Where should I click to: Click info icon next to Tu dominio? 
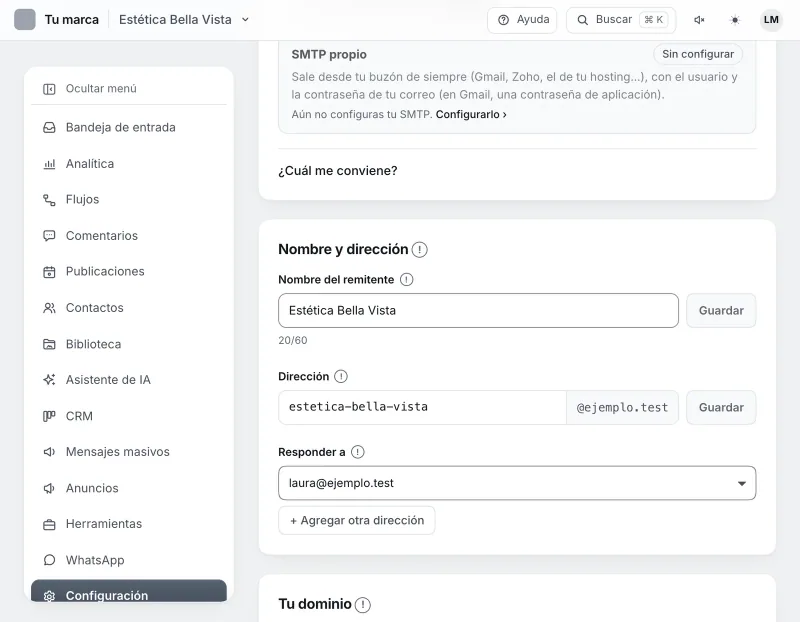pyautogui.click(x=362, y=605)
